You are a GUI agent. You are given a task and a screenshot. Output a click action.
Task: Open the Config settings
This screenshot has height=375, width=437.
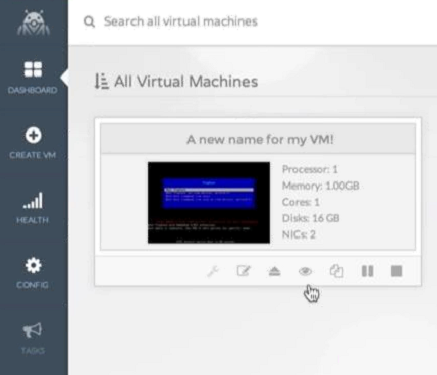coord(33,273)
